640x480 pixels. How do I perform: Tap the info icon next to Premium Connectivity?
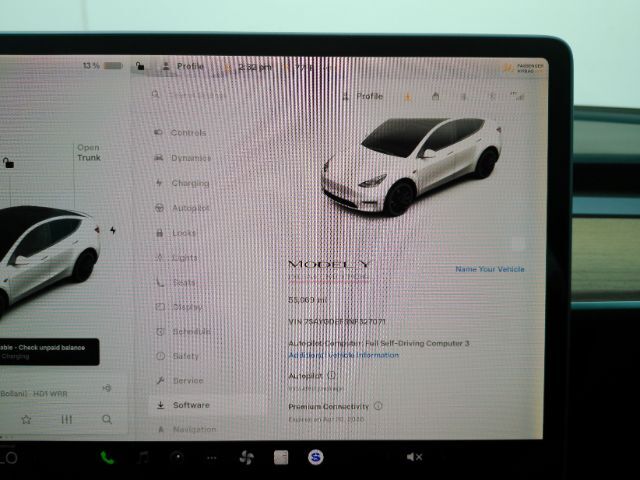[378, 406]
